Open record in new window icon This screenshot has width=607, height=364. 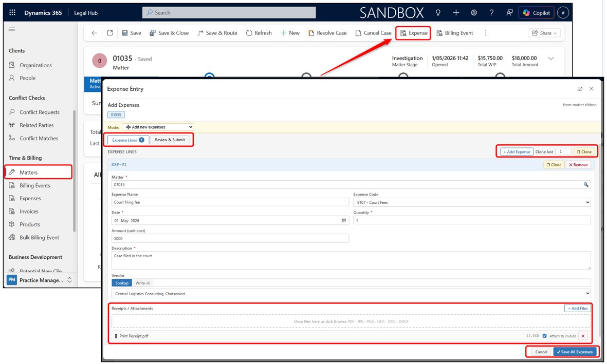[x=110, y=33]
